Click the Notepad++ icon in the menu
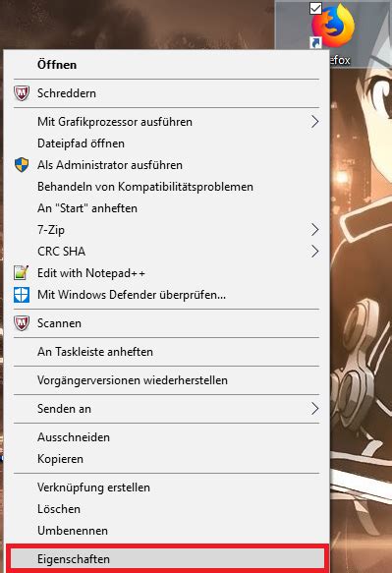 point(22,272)
